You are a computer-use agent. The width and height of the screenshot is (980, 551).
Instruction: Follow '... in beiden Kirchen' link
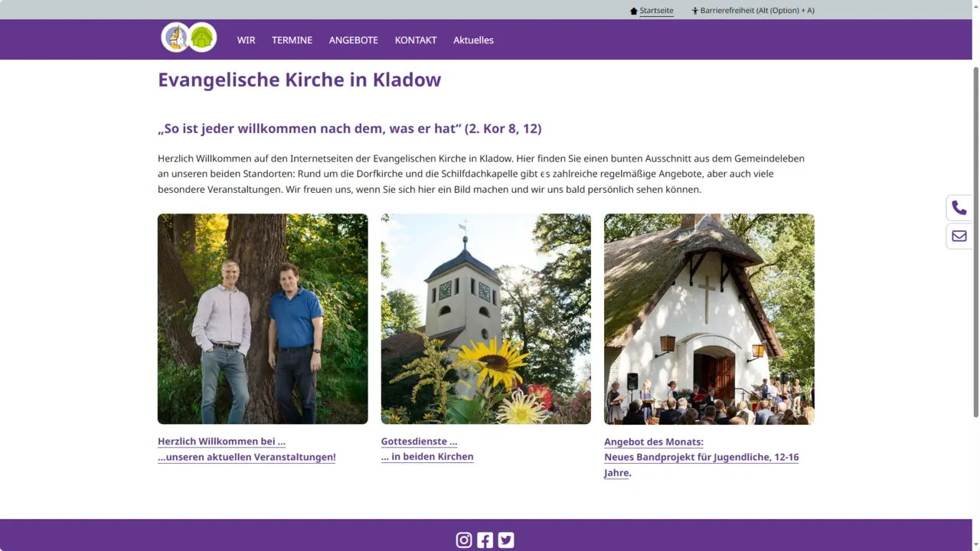(427, 457)
